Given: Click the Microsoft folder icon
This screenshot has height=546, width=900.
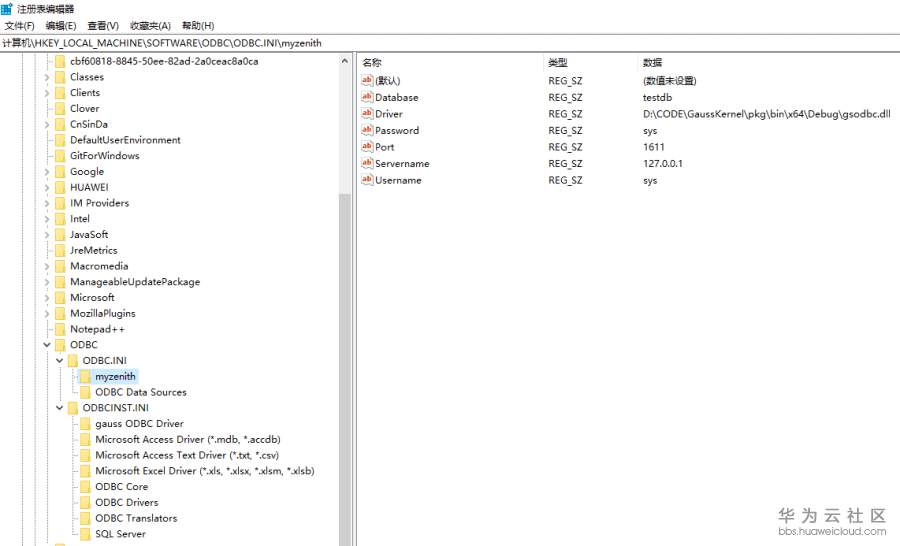Looking at the screenshot, I should click(x=60, y=297).
